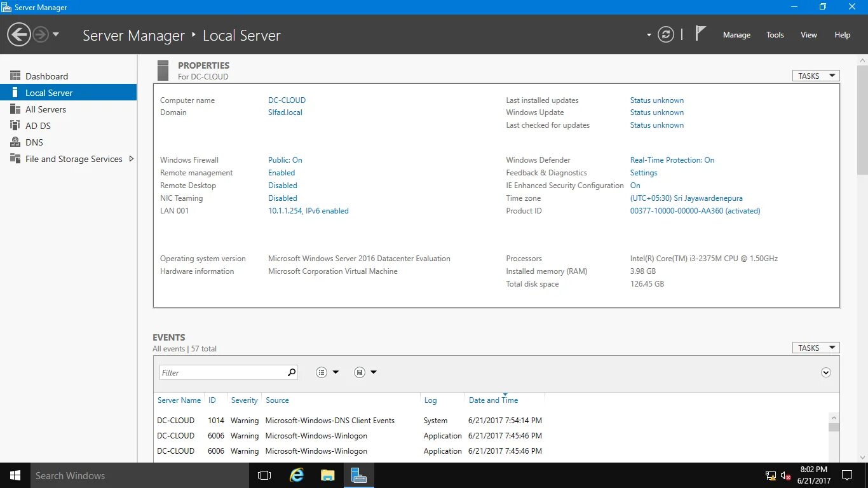This screenshot has width=868, height=488.
Task: Open the SIfad.local domain link
Action: tap(284, 112)
